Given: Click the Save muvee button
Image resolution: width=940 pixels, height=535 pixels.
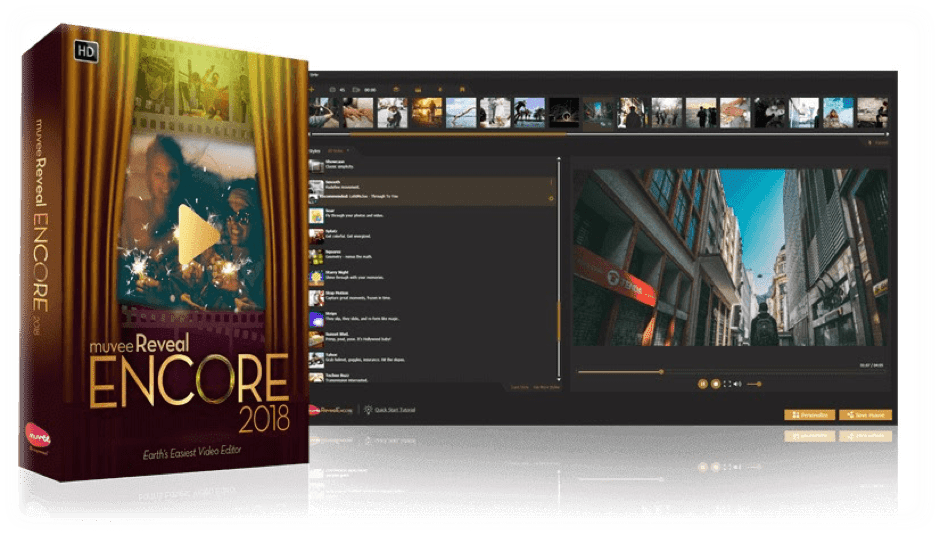Looking at the screenshot, I should (x=865, y=415).
